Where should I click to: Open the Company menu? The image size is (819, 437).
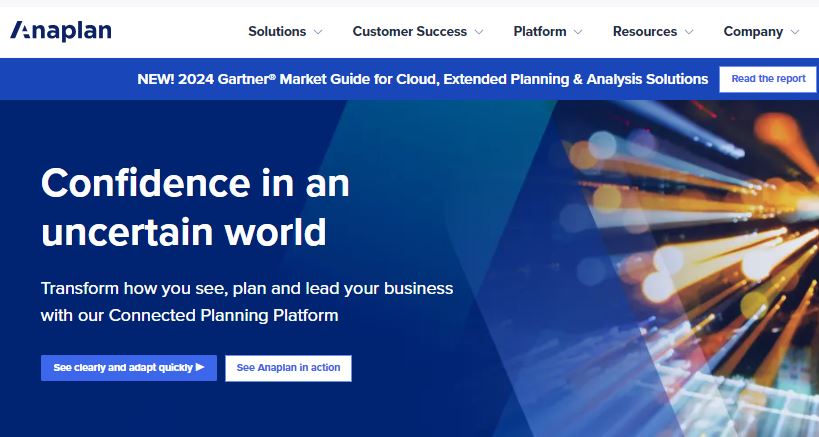[x=753, y=31]
